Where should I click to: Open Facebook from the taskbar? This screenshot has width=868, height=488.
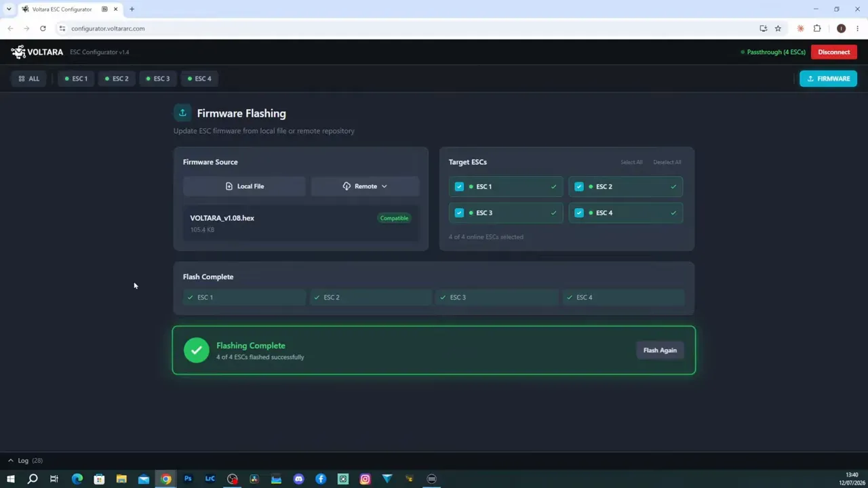point(321,479)
